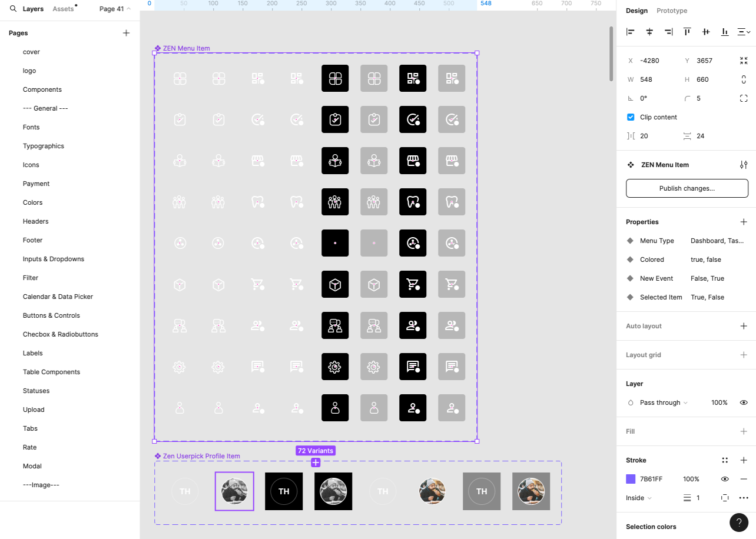
Task: Open the Inside stroke position dropdown
Action: 638,498
